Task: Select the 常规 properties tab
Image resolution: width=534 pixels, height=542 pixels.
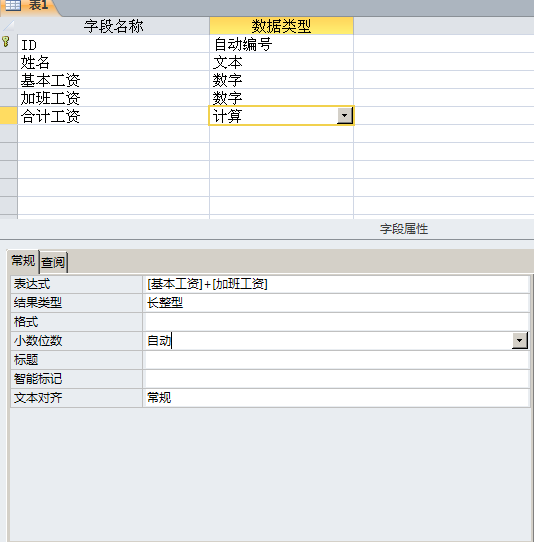Action: tap(23, 260)
